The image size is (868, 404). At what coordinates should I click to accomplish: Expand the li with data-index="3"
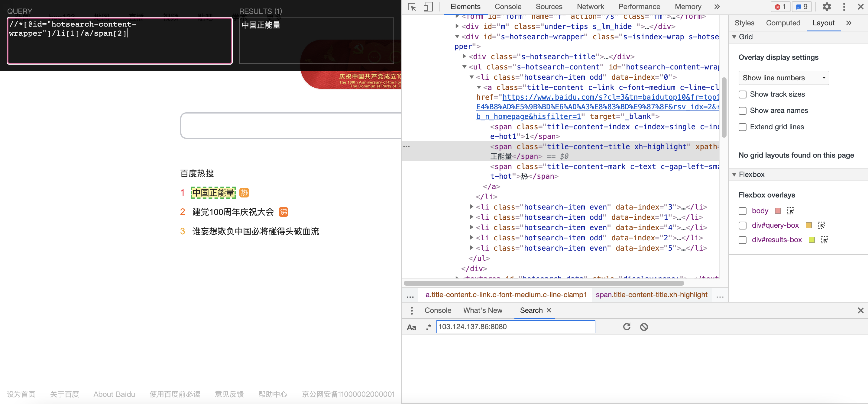[472, 207]
